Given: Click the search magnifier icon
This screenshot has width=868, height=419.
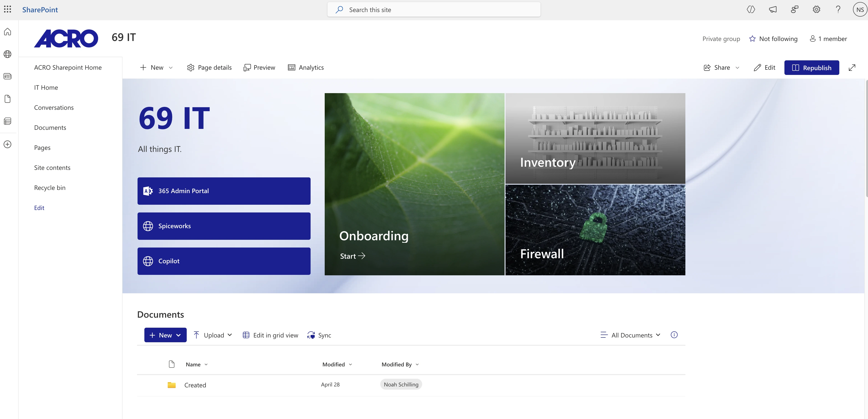Looking at the screenshot, I should tap(339, 9).
